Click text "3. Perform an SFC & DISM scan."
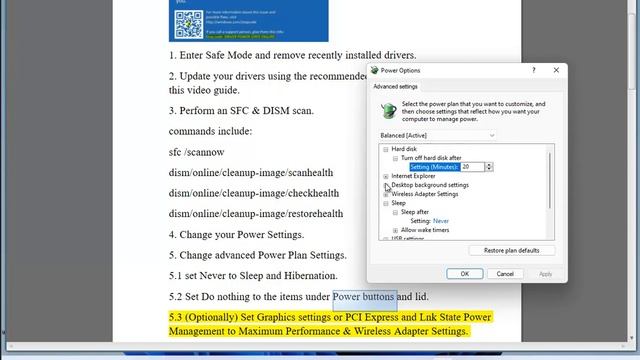Image resolution: width=640 pixels, height=360 pixels. (241, 111)
